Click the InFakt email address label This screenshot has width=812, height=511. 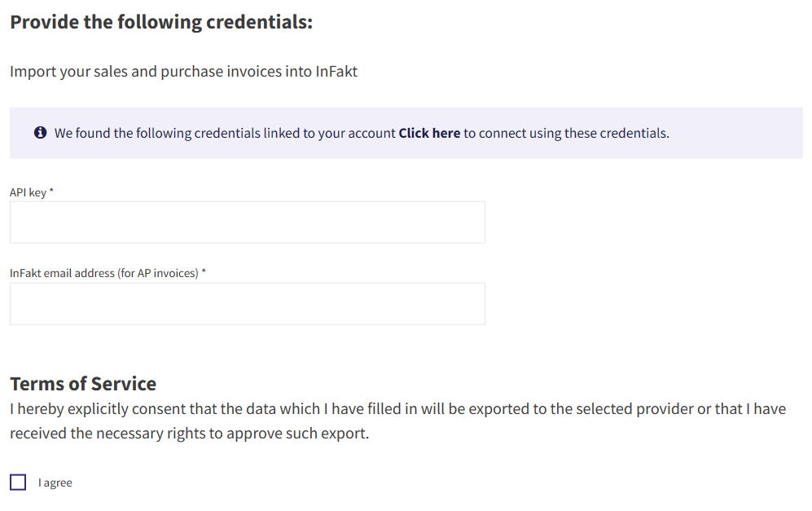pyautogui.click(x=104, y=273)
